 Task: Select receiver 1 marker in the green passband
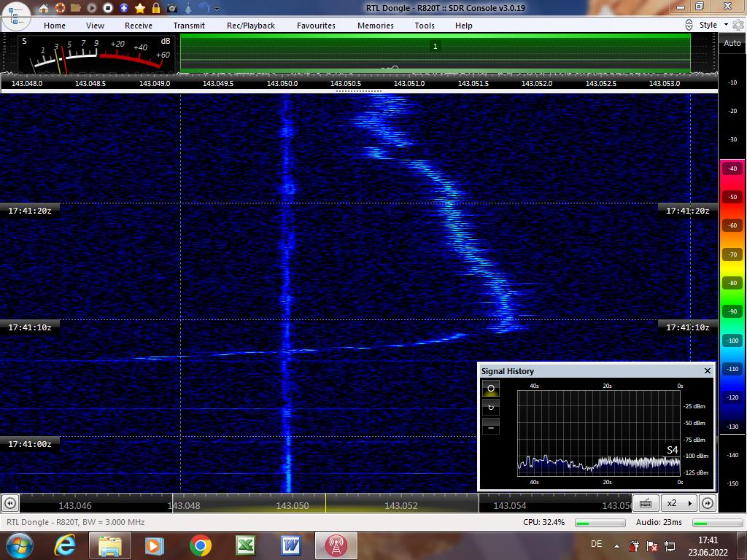435,46
